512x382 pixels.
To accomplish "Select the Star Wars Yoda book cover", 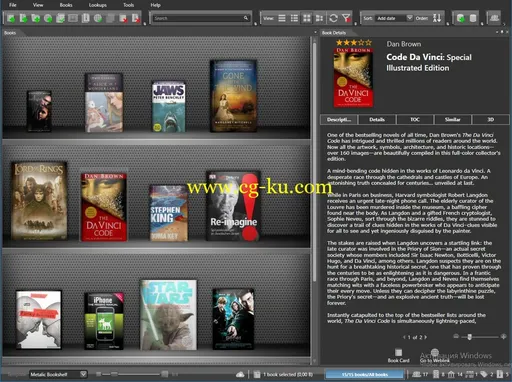I will click(x=168, y=315).
